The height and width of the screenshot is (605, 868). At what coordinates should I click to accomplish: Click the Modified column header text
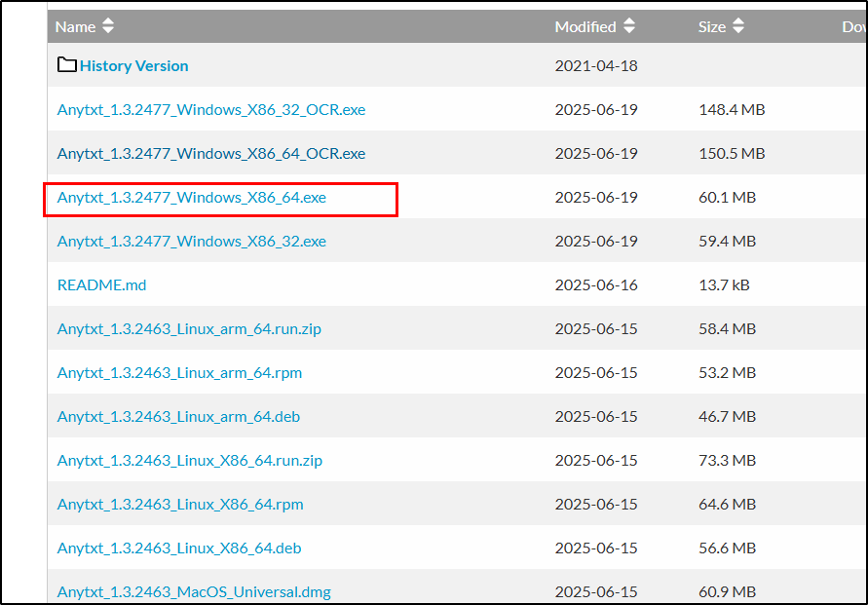click(585, 26)
